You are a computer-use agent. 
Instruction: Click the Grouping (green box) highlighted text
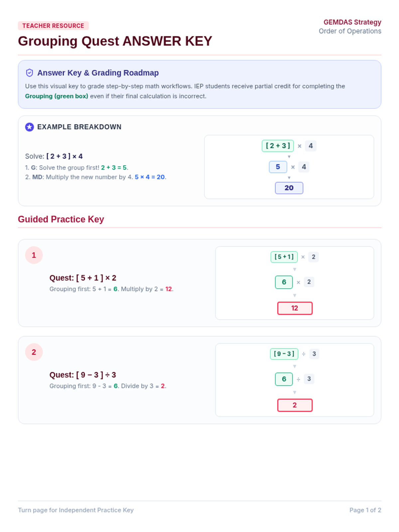[57, 96]
